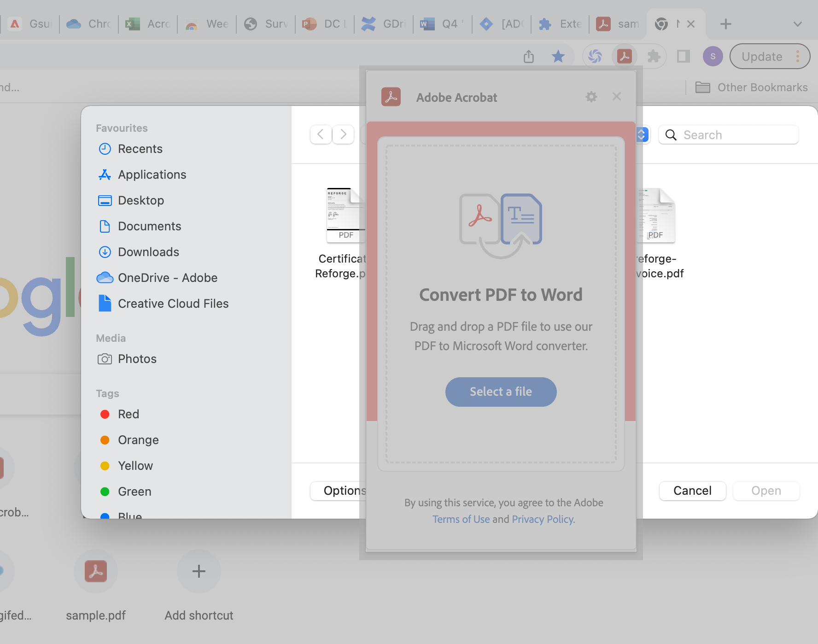Viewport: 818px width, 644px height.
Task: Click the Select a file button
Action: pyautogui.click(x=501, y=392)
